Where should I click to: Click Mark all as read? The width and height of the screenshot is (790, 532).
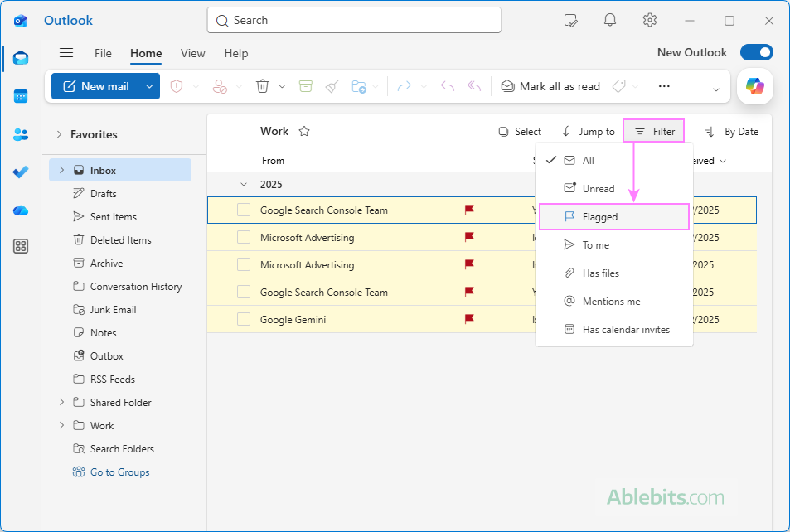pyautogui.click(x=550, y=87)
